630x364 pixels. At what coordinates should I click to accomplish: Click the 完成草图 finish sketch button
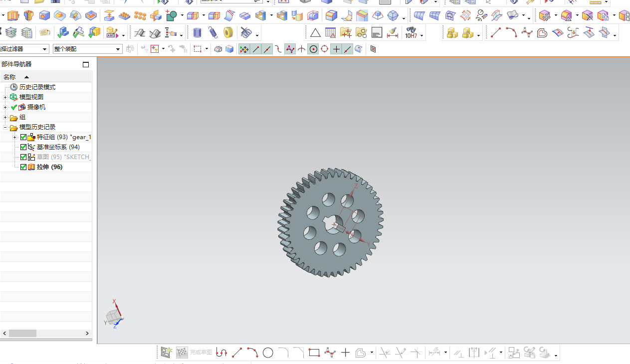pyautogui.click(x=201, y=353)
